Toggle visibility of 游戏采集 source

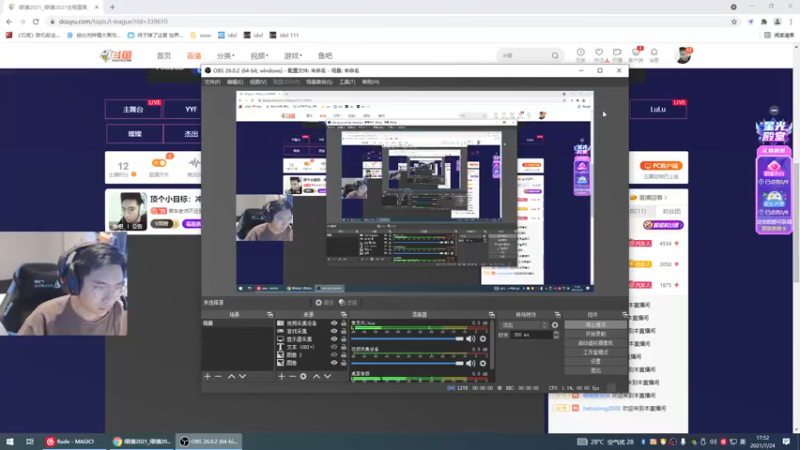coord(334,331)
